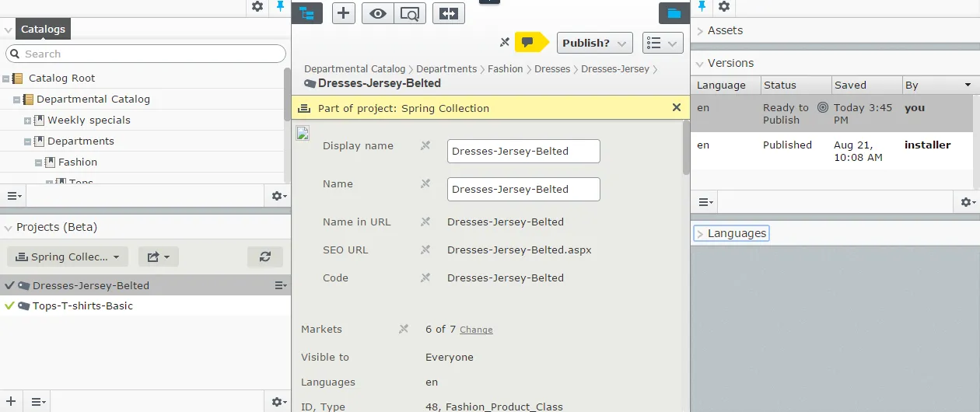Click the check beside Dresses-Jersey-Belted project item
Viewport: 980px width, 412px height.
click(9, 285)
